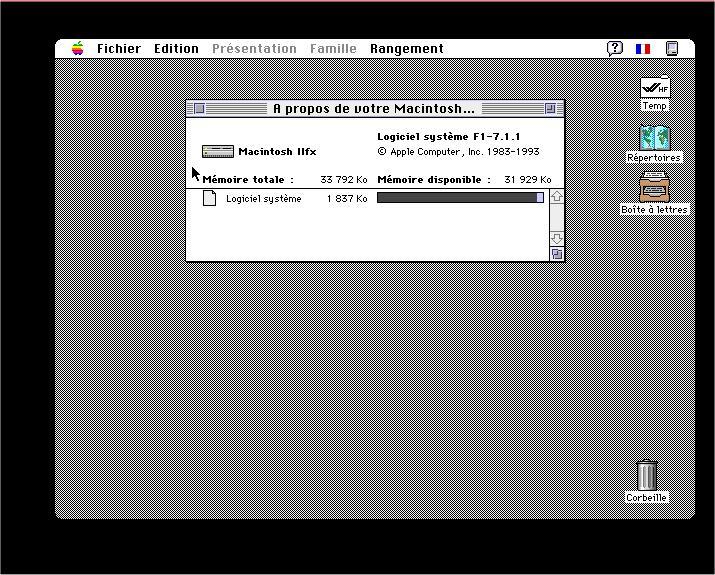Select the Répertoires map icon
715x575 pixels.
[x=654, y=137]
